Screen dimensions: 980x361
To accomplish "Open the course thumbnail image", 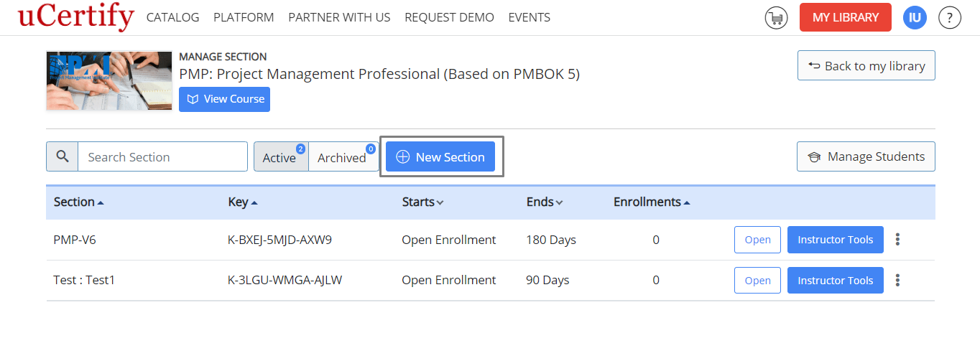I will 109,80.
